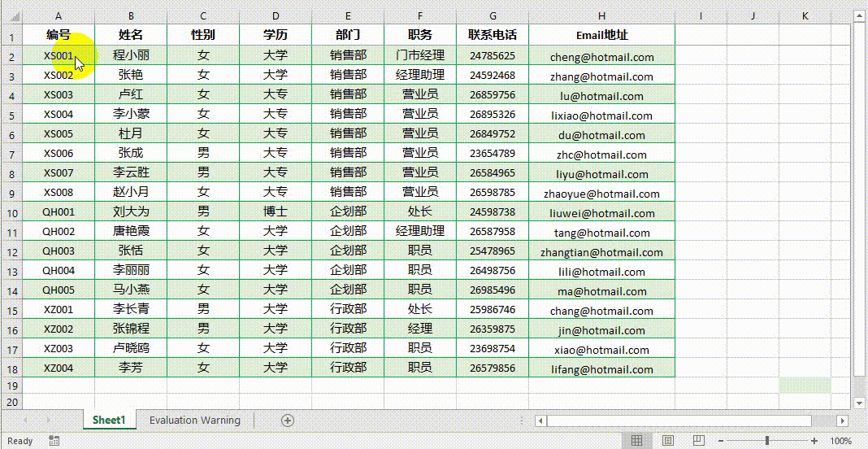Select cell containing 张锦程
868x449 pixels.
coord(131,329)
